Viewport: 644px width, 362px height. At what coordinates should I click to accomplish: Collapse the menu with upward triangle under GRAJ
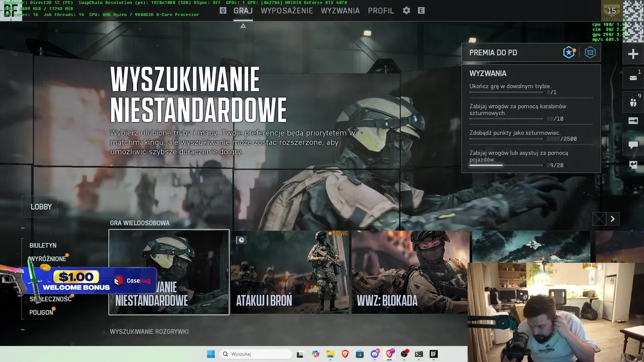tap(243, 26)
